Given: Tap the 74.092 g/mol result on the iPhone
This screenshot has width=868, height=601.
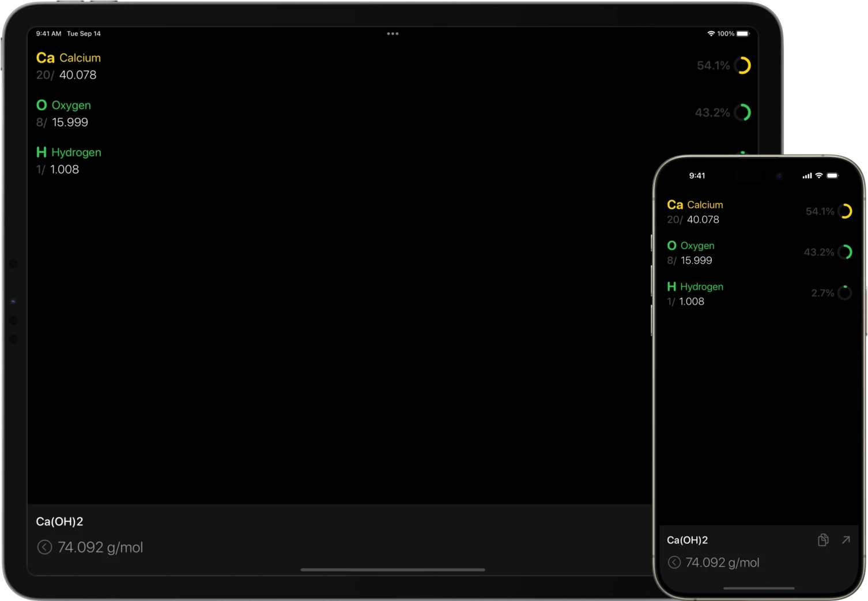Looking at the screenshot, I should [x=722, y=562].
